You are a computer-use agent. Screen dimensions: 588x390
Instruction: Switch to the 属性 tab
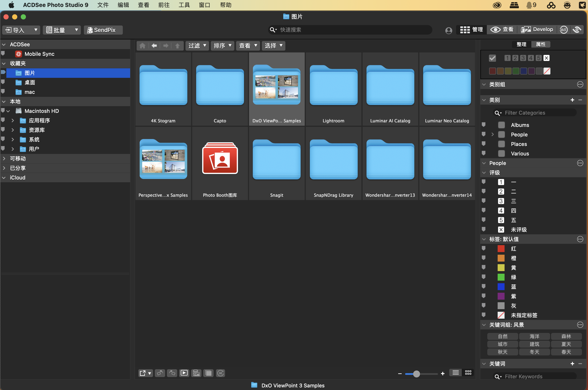(540, 45)
